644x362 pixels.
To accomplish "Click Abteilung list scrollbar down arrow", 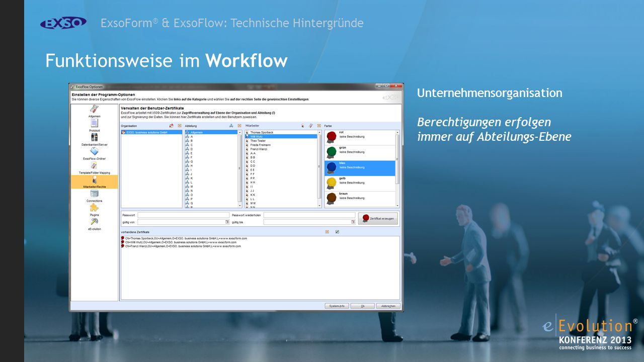I will (x=240, y=206).
